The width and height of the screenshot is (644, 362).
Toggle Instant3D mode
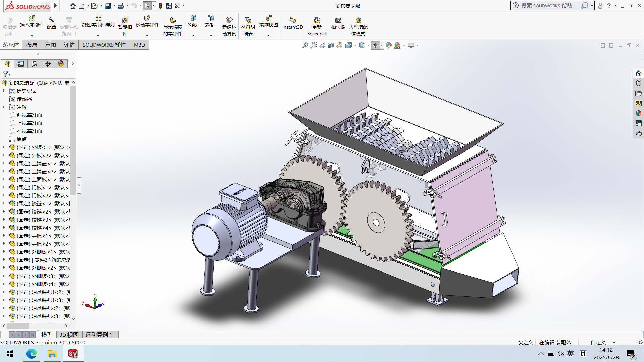pos(292,23)
